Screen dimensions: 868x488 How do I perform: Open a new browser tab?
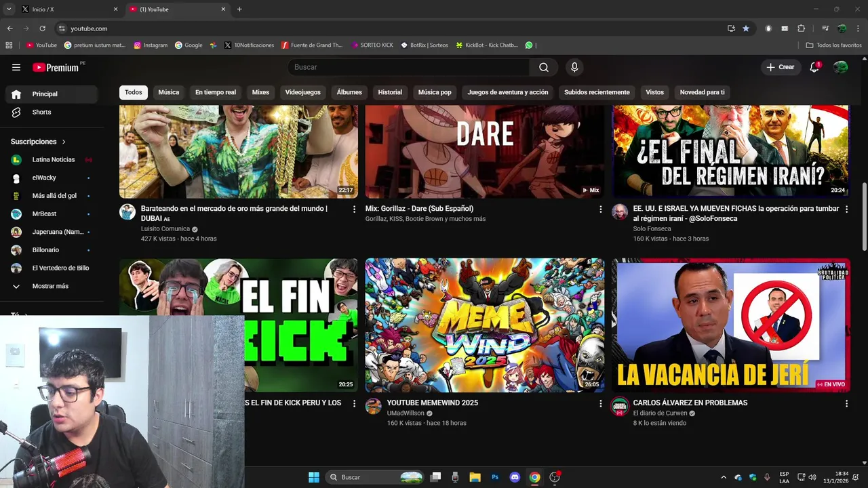(x=239, y=9)
